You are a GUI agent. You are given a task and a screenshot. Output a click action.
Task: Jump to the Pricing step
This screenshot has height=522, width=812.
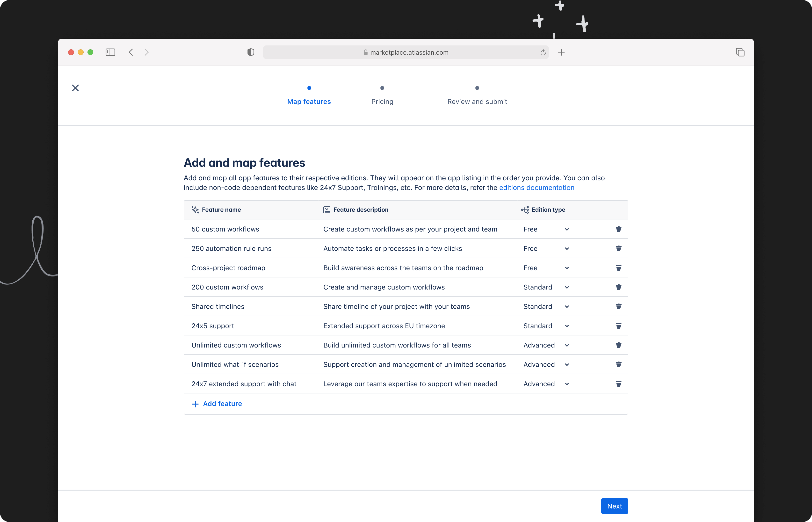point(382,101)
